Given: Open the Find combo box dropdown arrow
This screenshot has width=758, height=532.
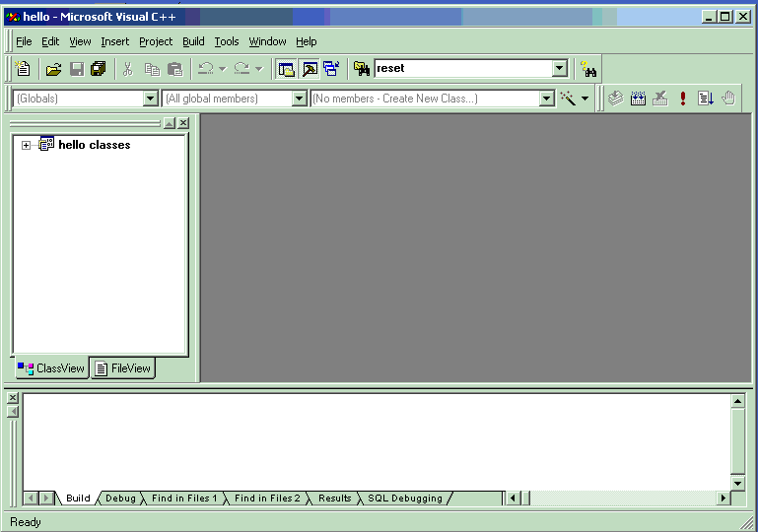Looking at the screenshot, I should [x=559, y=68].
